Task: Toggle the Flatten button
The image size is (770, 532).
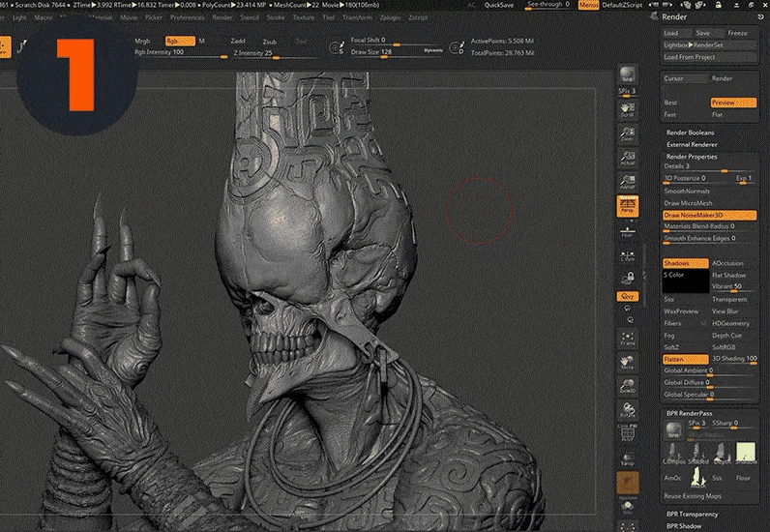Action: click(686, 359)
